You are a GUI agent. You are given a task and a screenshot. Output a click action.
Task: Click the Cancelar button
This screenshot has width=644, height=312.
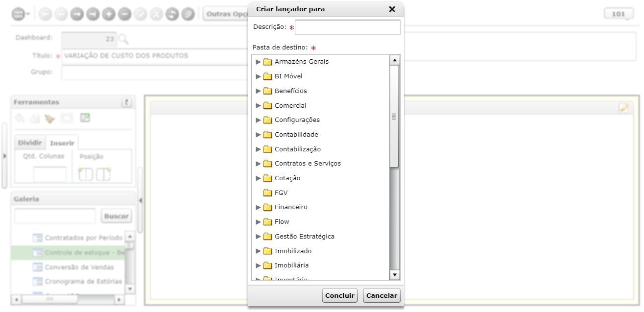pyautogui.click(x=382, y=295)
